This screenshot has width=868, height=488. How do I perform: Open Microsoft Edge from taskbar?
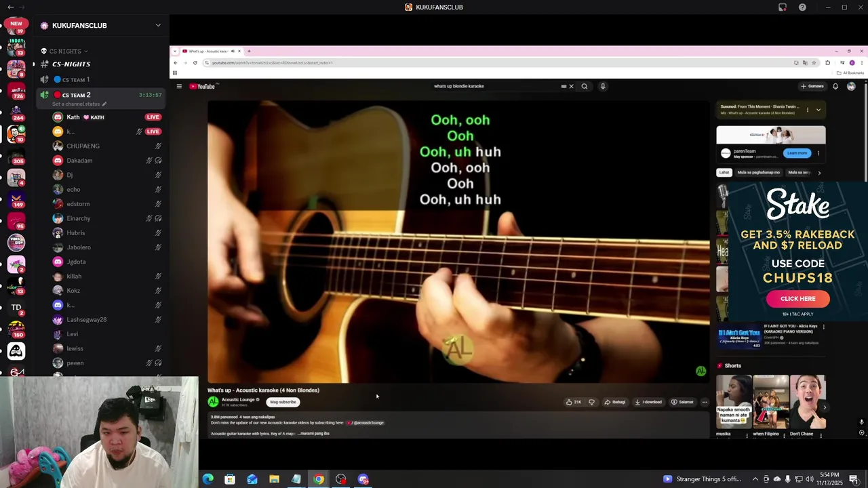coord(208,479)
